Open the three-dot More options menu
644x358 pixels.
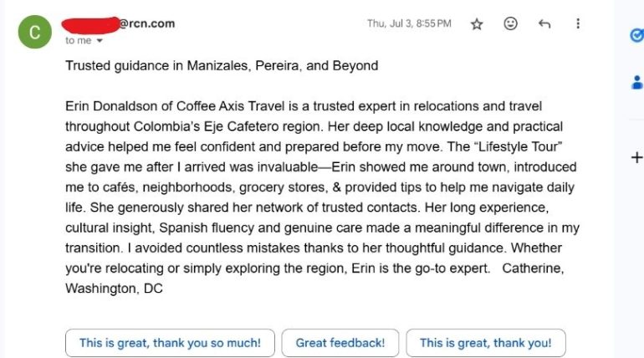click(x=577, y=24)
